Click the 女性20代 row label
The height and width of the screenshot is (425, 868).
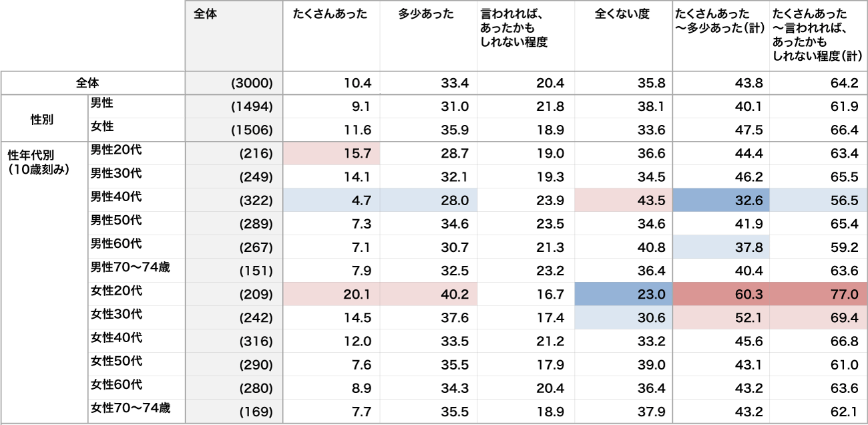click(116, 291)
